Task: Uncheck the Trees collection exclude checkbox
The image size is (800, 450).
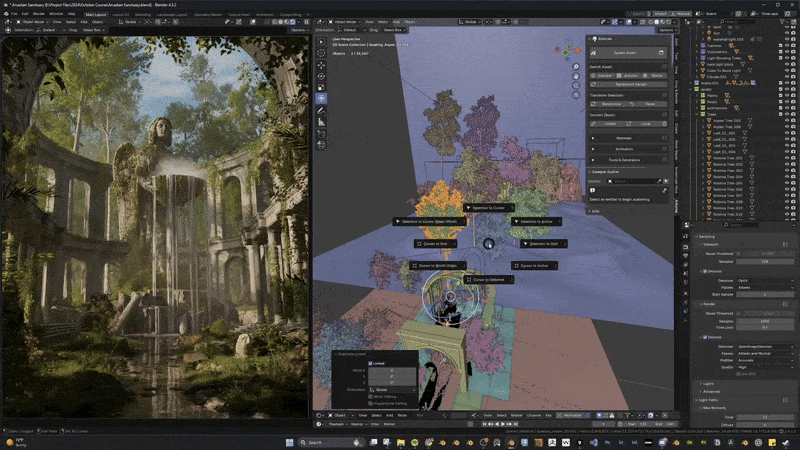Action: 781,114
